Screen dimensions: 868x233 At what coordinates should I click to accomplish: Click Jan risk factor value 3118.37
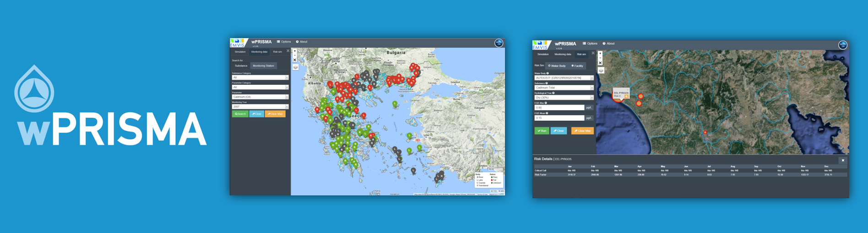tap(571, 175)
